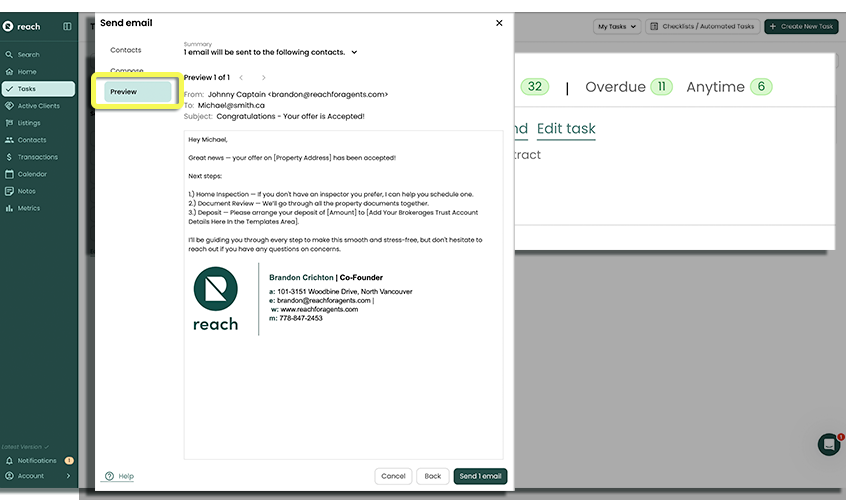This screenshot has width=846, height=500.
Task: Go to next email preview arrow
Action: (264, 77)
